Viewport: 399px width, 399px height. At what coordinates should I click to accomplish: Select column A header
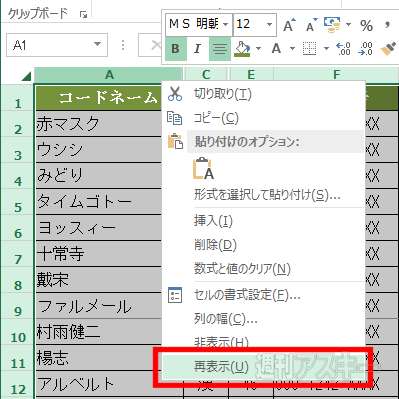[x=109, y=75]
